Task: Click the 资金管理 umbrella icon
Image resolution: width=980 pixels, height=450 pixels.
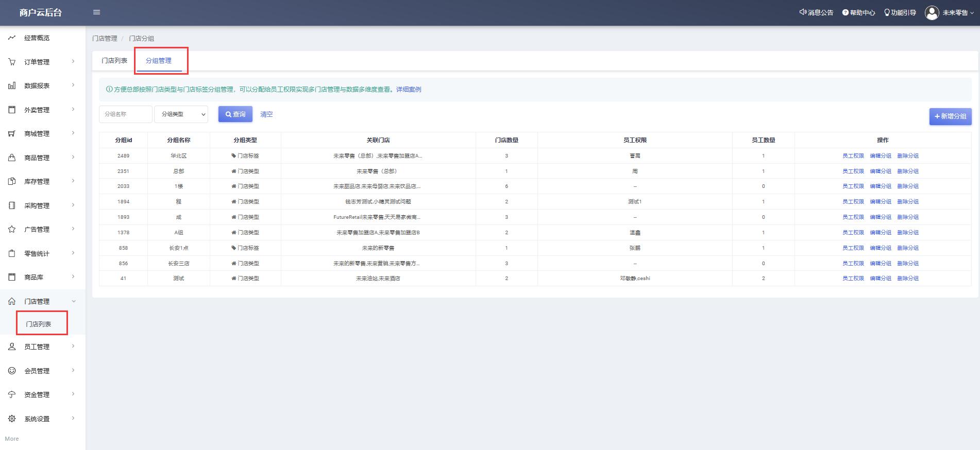Action: pos(12,394)
